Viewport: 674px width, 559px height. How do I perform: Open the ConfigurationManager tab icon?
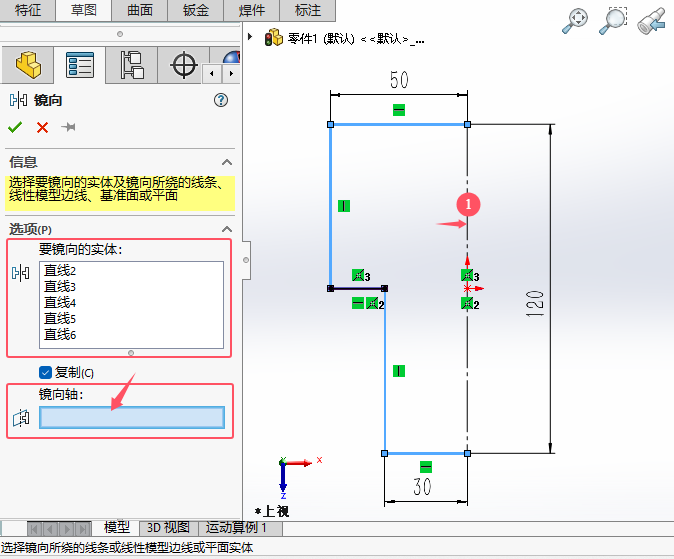tap(132, 65)
